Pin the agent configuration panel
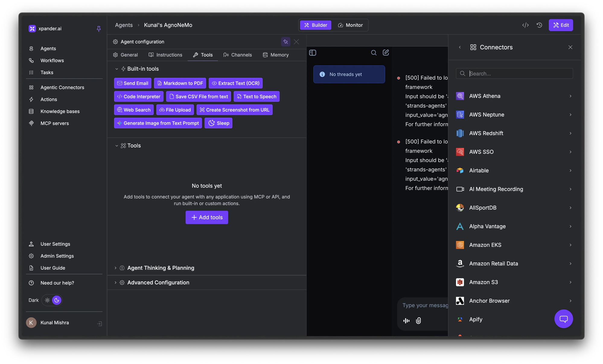This screenshot has width=603, height=364. [286, 42]
